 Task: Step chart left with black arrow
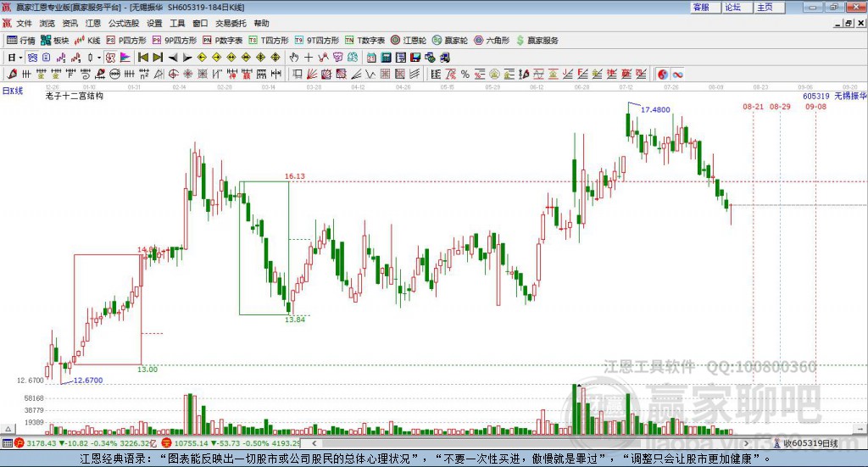tap(173, 58)
